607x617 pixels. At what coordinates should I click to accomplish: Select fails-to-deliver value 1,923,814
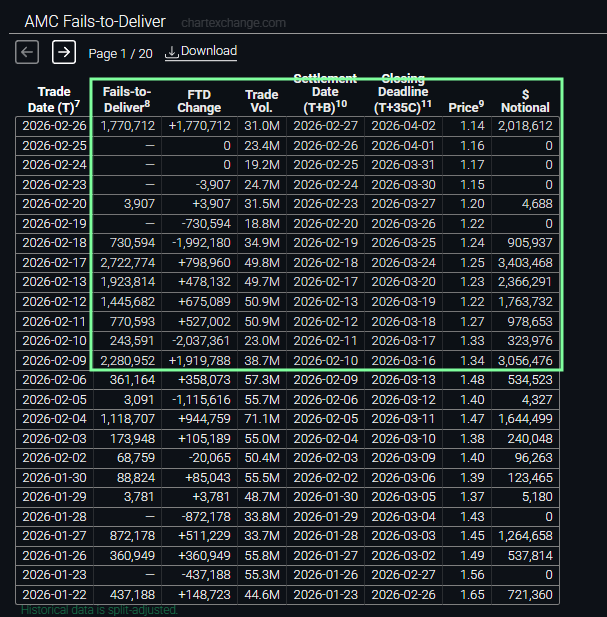tap(127, 282)
